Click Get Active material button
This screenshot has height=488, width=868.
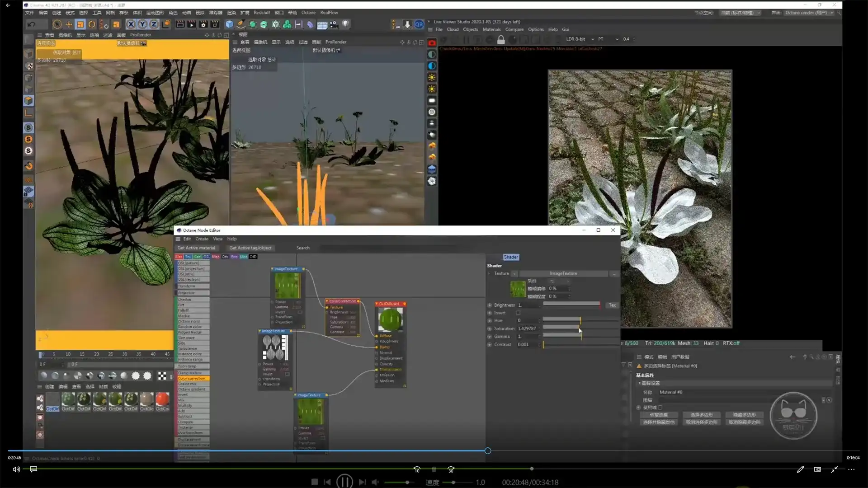pyautogui.click(x=196, y=248)
